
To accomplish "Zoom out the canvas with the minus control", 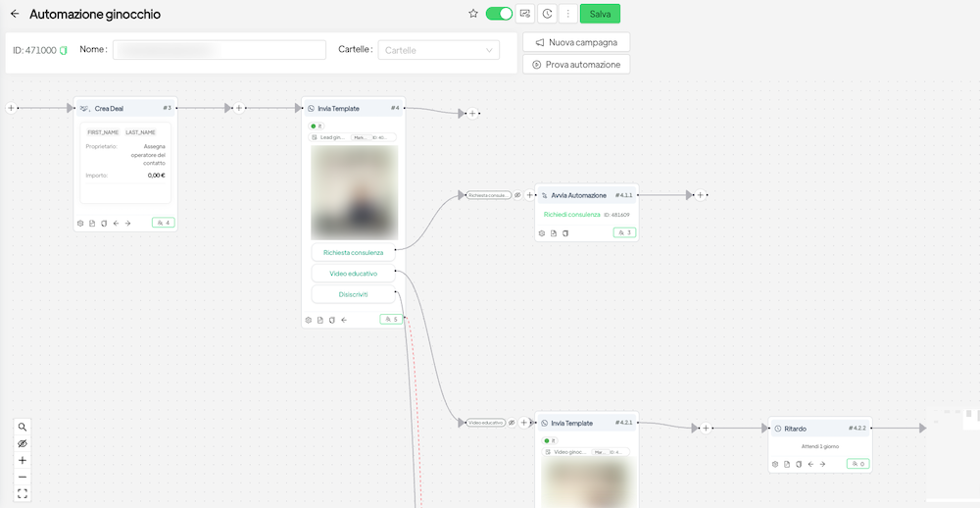I will 23,478.
